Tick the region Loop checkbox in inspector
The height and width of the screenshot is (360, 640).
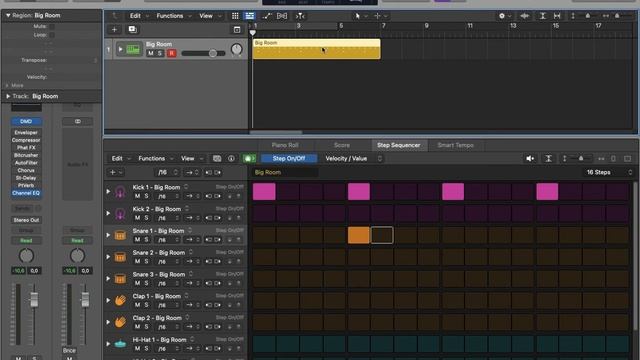tap(52, 35)
